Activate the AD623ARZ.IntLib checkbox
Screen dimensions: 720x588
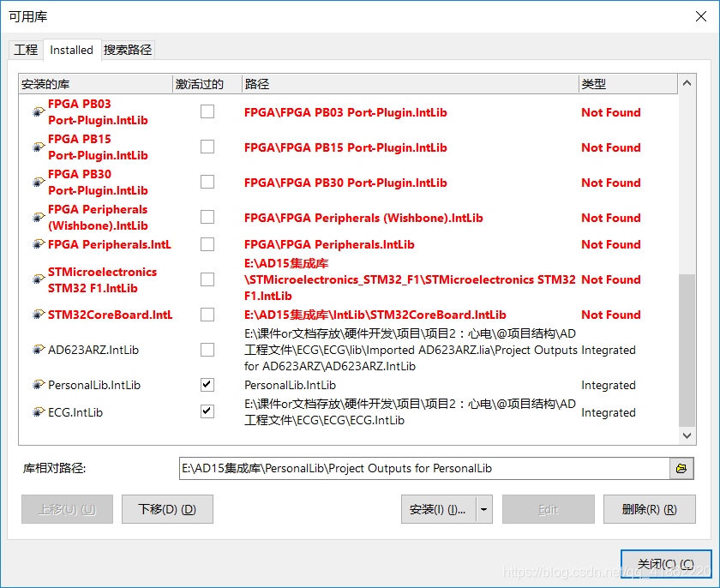coord(207,350)
